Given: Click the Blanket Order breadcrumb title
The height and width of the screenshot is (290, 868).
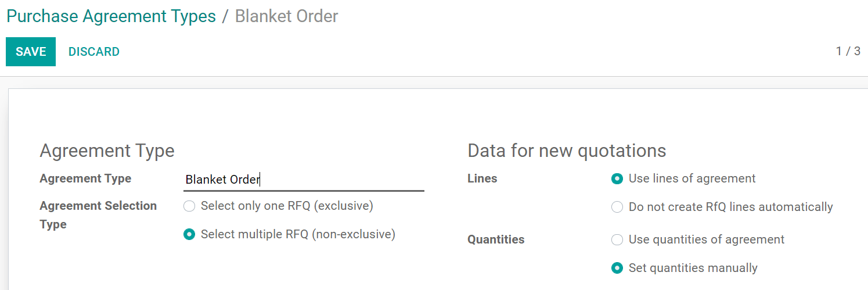Looking at the screenshot, I should point(286,16).
